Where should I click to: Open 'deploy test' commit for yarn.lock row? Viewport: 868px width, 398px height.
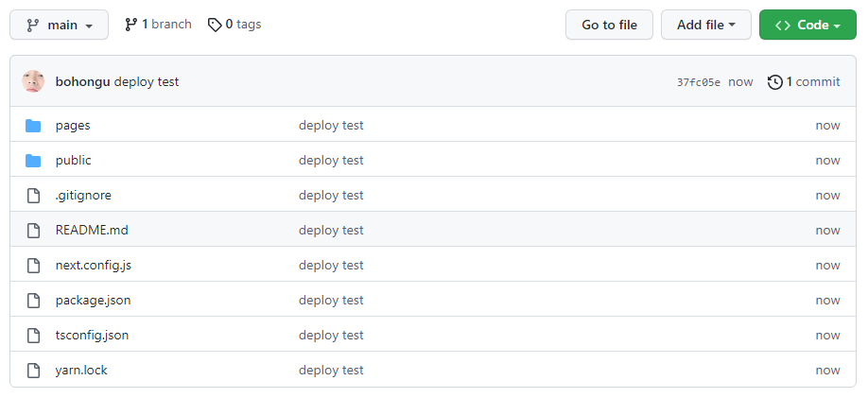[331, 370]
